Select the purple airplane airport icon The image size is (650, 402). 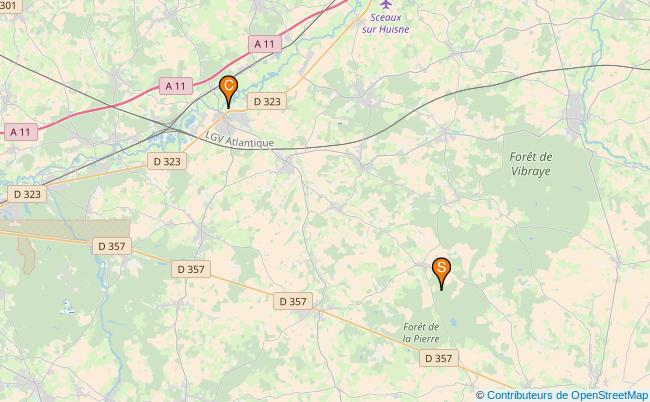[386, 4]
